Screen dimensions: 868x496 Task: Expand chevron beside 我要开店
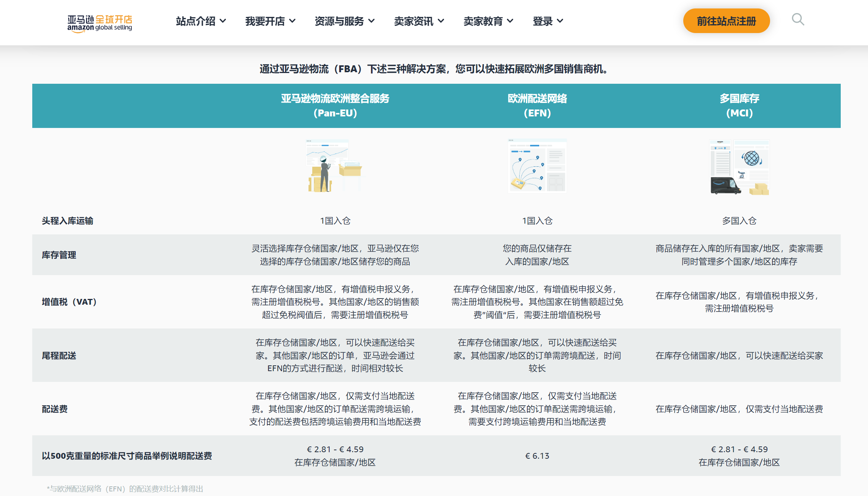[x=292, y=21]
